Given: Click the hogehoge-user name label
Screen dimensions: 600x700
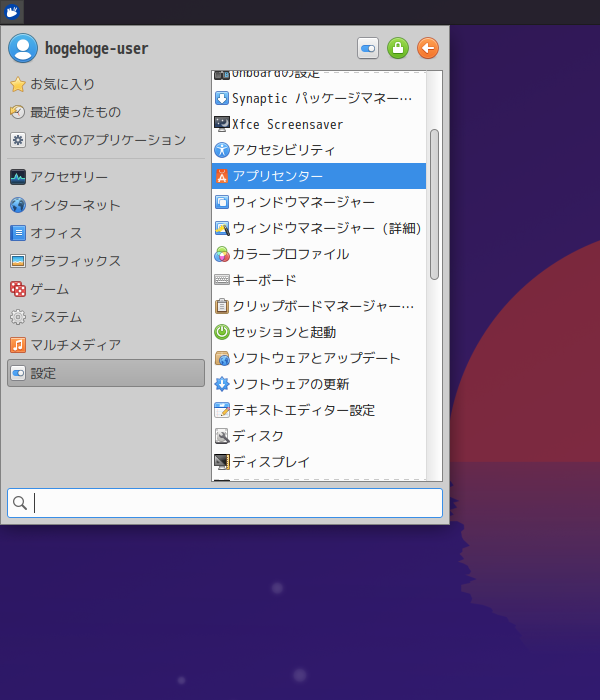Looking at the screenshot, I should point(96,48).
